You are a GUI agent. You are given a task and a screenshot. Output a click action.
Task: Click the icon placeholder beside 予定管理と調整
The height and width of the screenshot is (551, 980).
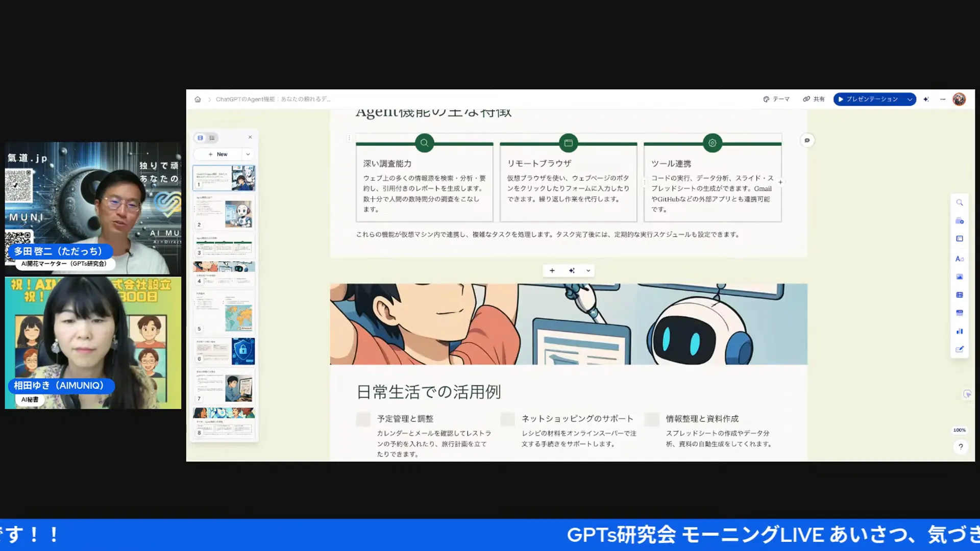point(363,419)
